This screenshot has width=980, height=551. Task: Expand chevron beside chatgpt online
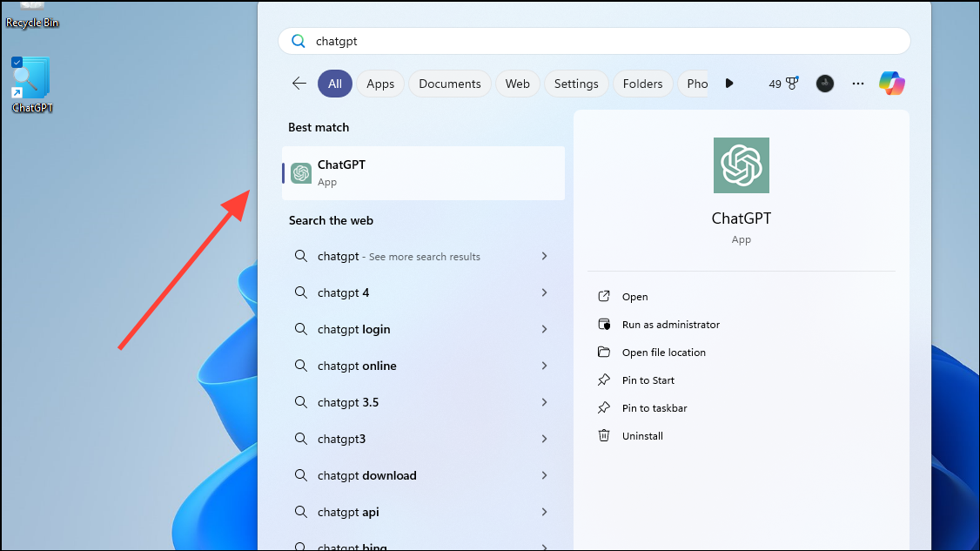tap(544, 366)
